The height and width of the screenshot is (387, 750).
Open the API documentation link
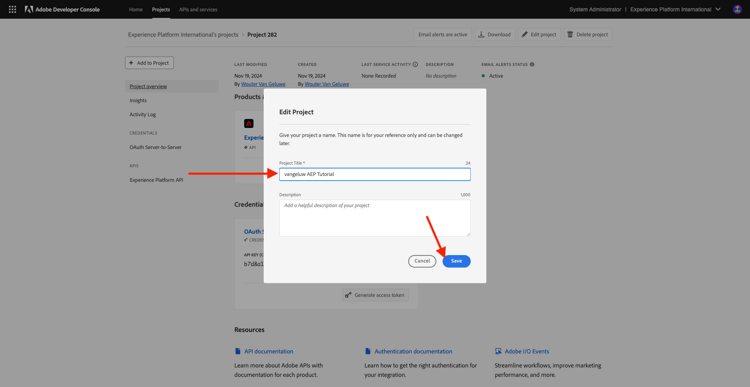(x=269, y=351)
